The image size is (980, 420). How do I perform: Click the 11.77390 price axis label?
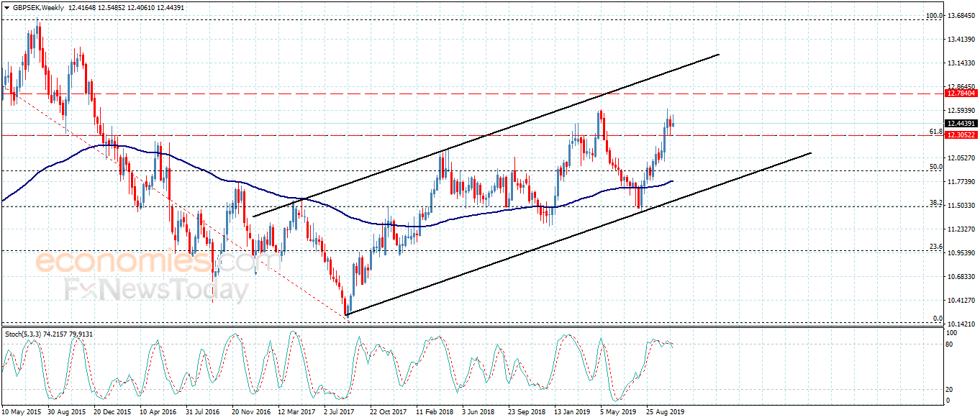click(962, 182)
